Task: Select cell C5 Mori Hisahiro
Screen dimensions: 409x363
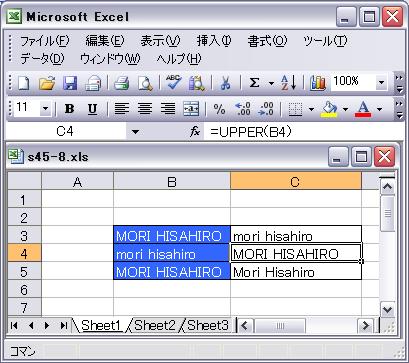Action: (296, 271)
